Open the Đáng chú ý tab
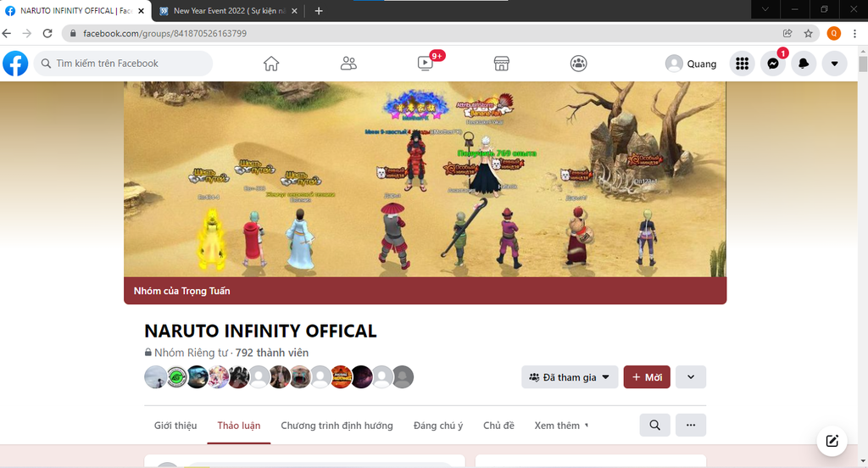Image resolution: width=868 pixels, height=468 pixels. pyautogui.click(x=438, y=426)
